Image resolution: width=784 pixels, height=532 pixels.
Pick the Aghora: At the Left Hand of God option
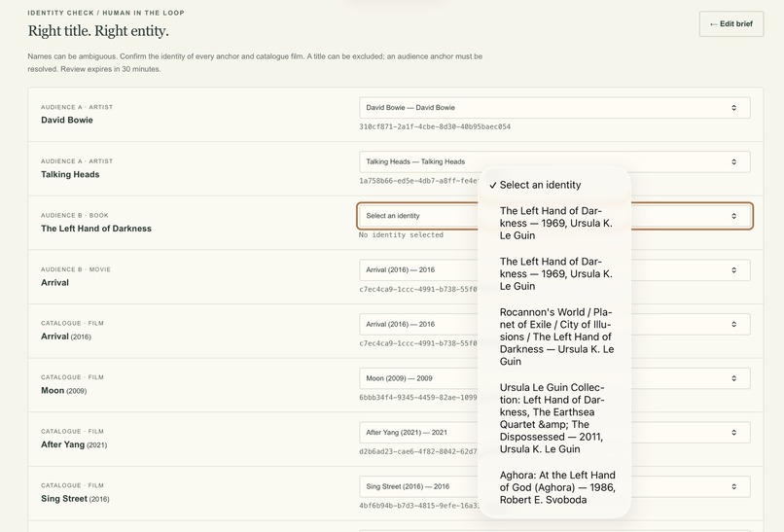coord(554,487)
